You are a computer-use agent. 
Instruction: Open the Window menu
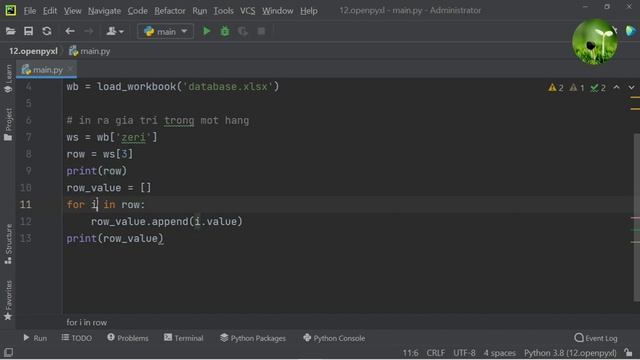tap(278, 11)
